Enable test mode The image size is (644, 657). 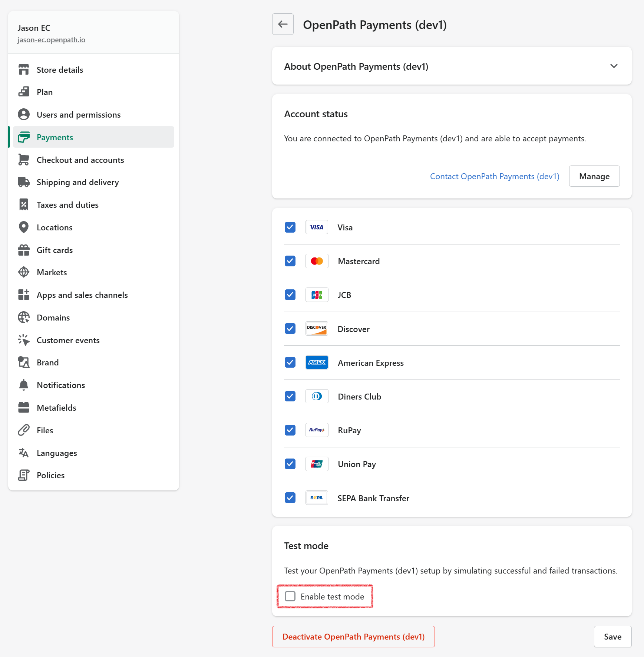[290, 596]
